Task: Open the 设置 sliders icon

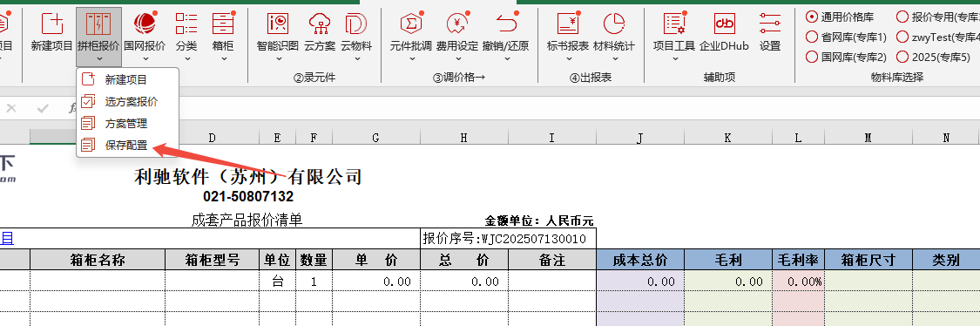Action: tap(770, 24)
